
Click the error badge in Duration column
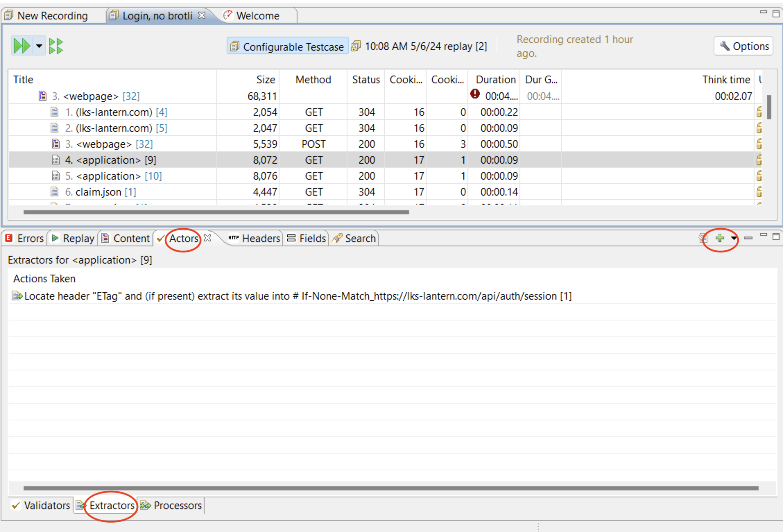(475, 94)
